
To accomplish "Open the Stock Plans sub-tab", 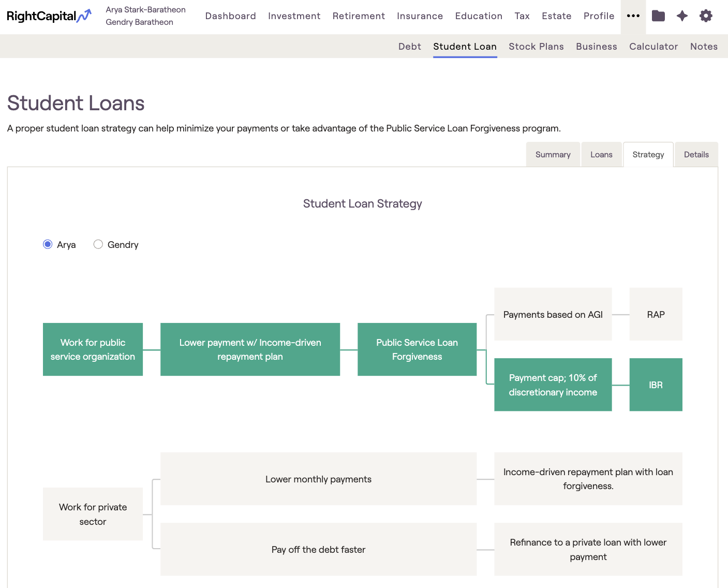I will 537,47.
